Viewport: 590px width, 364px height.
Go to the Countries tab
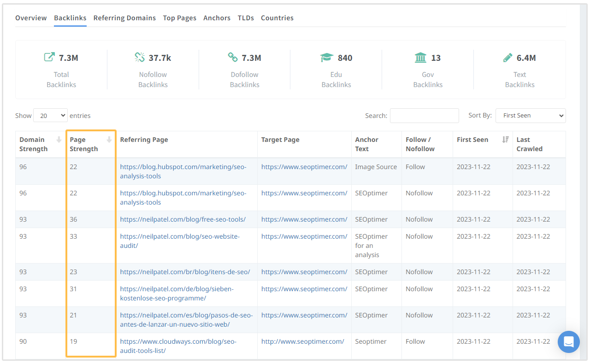[x=277, y=18]
